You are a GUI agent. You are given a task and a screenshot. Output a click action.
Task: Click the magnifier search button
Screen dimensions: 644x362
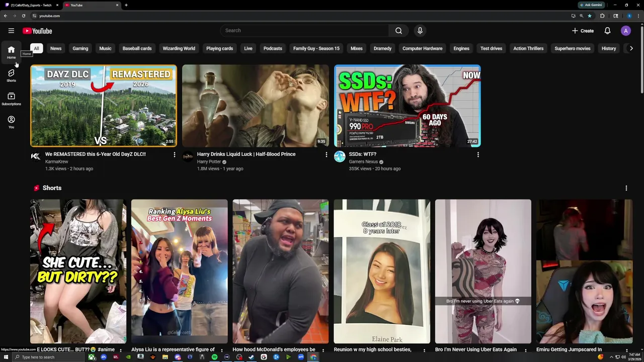click(x=398, y=31)
